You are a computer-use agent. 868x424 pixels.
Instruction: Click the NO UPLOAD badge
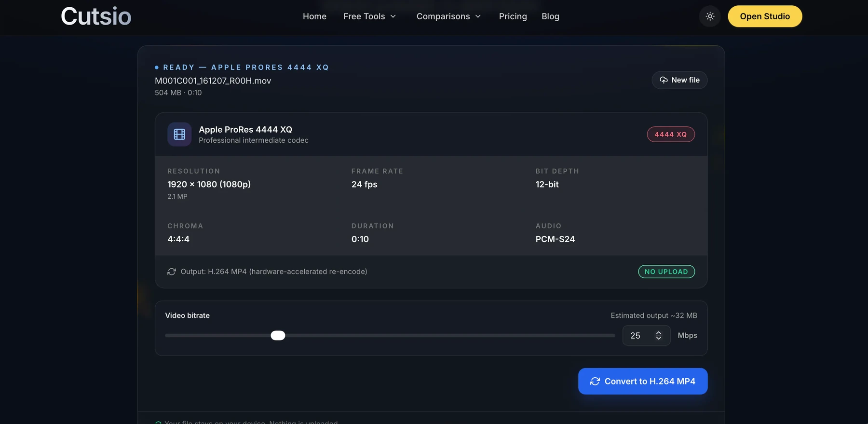pyautogui.click(x=666, y=272)
